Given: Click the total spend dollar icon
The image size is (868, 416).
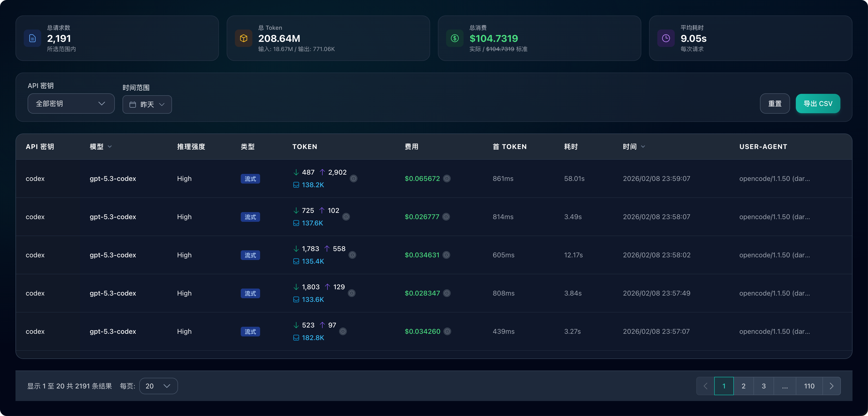Looking at the screenshot, I should [x=455, y=38].
